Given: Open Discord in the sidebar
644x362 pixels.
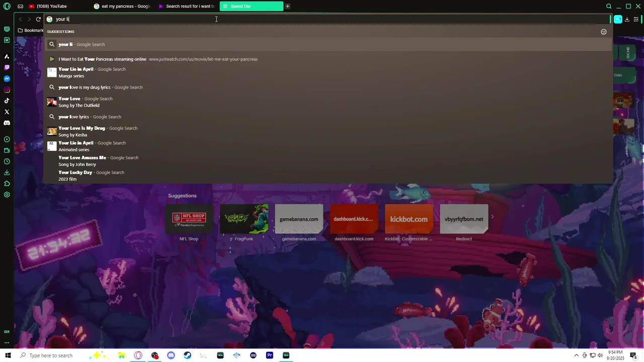Looking at the screenshot, I should coord(7,123).
